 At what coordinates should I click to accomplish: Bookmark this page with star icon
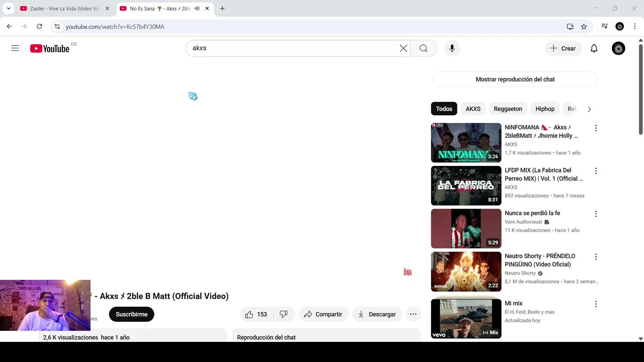[x=584, y=26]
